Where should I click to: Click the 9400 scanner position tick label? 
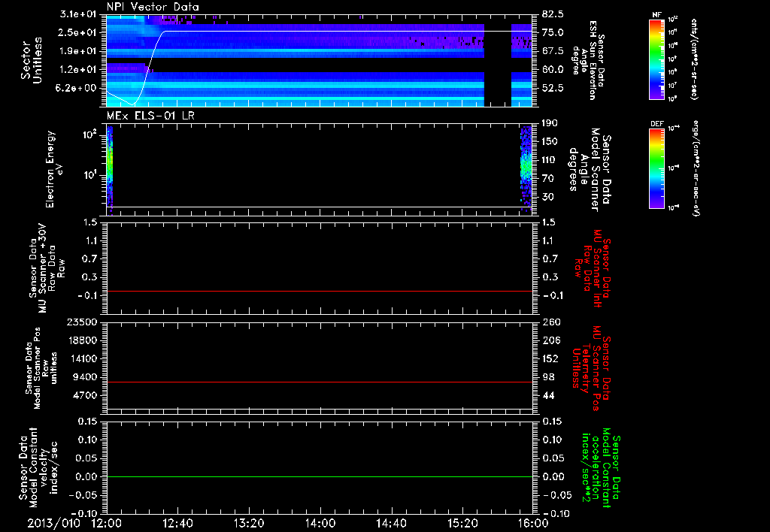(x=84, y=377)
